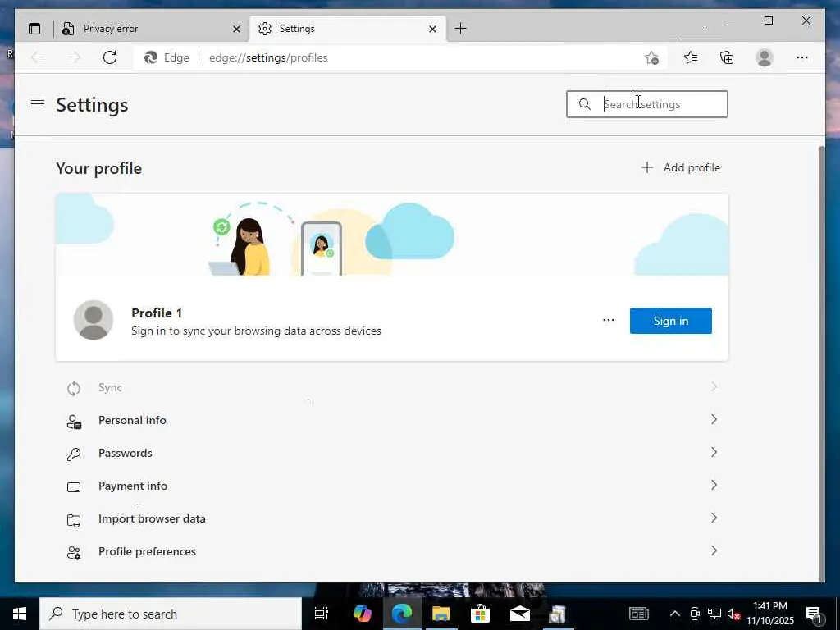Click the Sync circular arrows icon
Screen dimensions: 840x630
pos(74,388)
